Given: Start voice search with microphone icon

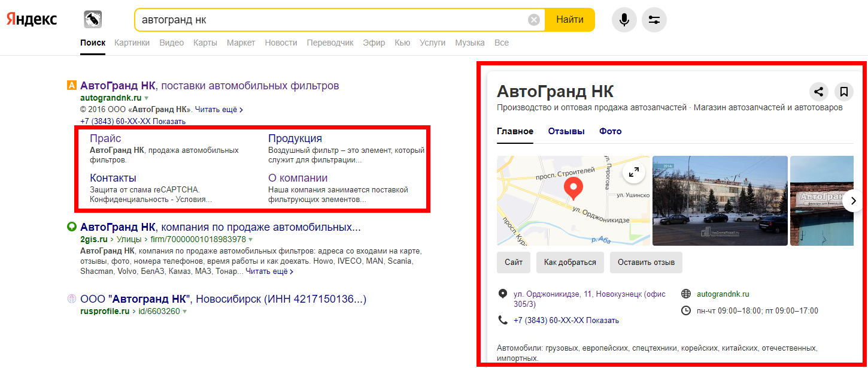Looking at the screenshot, I should point(624,20).
